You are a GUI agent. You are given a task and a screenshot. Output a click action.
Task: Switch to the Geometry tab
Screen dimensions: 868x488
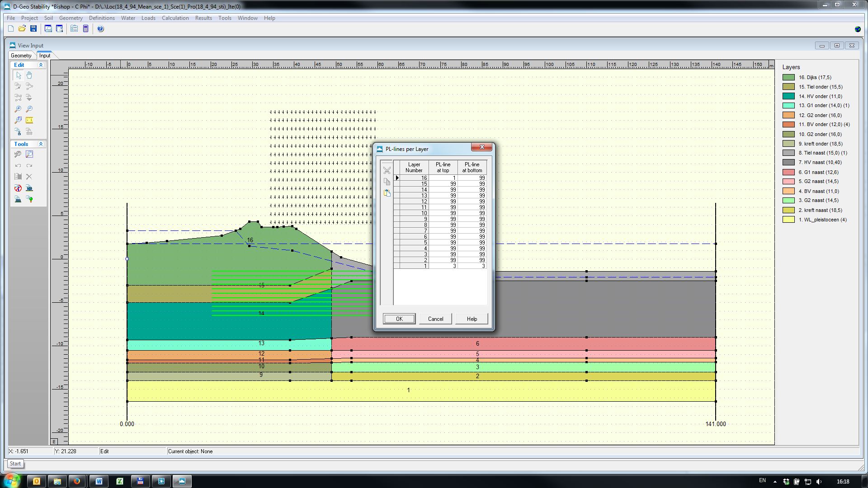point(21,56)
